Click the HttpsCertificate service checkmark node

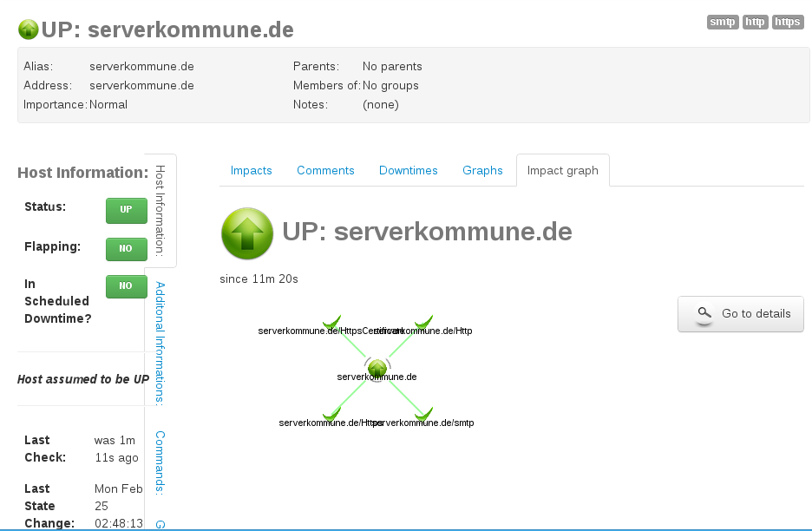coord(331,323)
